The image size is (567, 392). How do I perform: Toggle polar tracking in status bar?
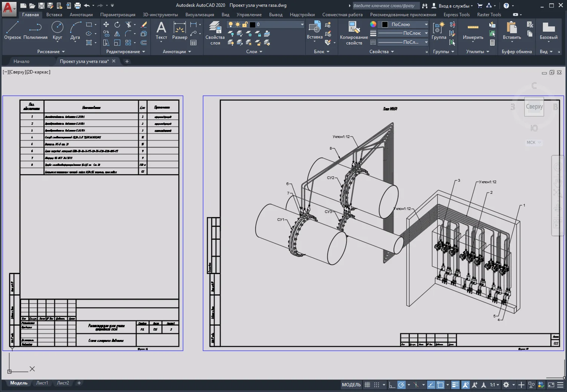click(401, 385)
